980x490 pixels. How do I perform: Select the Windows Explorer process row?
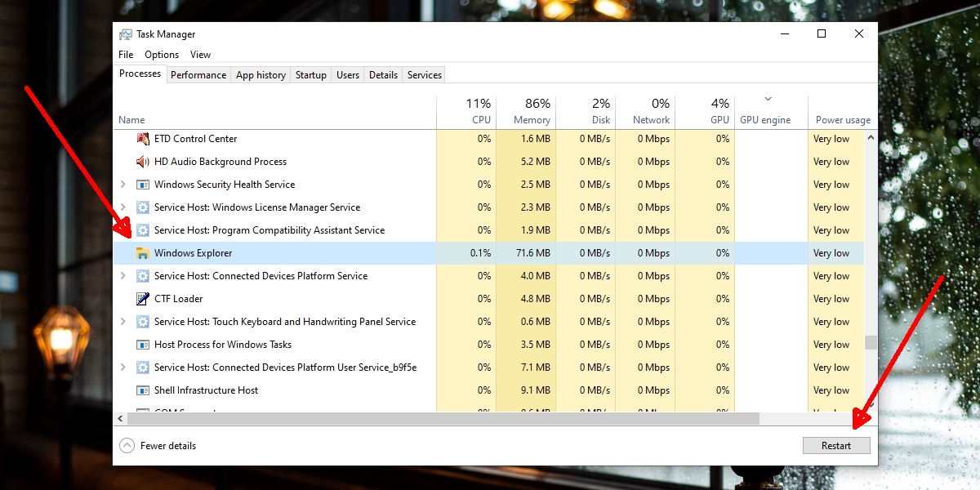(x=489, y=253)
